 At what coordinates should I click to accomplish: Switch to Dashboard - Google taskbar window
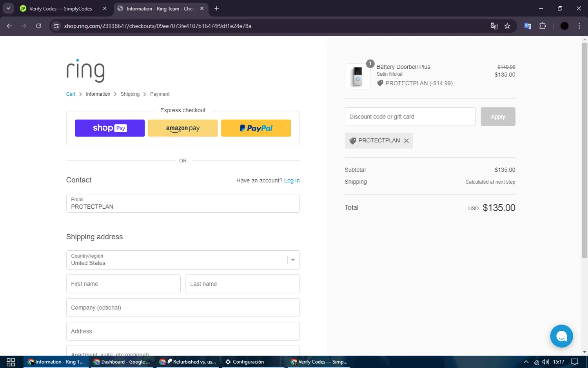pos(122,362)
